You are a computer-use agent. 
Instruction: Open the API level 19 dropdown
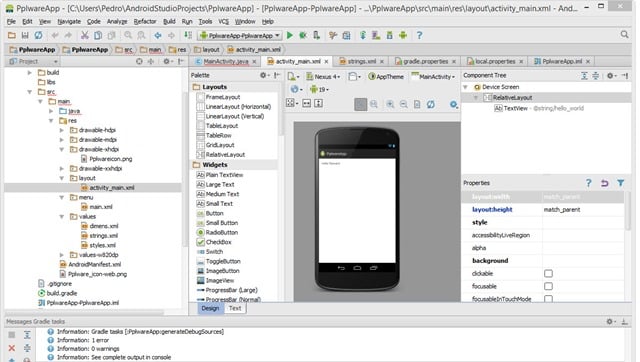point(319,89)
